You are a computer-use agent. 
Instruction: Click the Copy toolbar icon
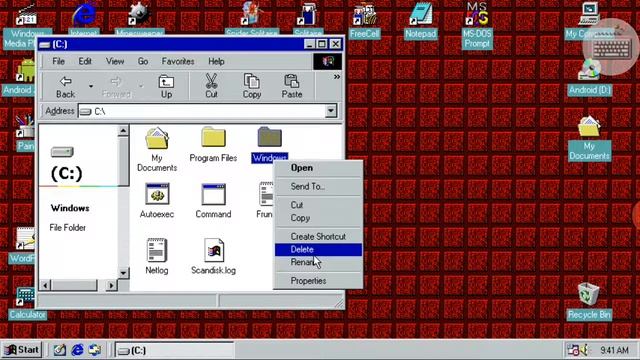251,87
